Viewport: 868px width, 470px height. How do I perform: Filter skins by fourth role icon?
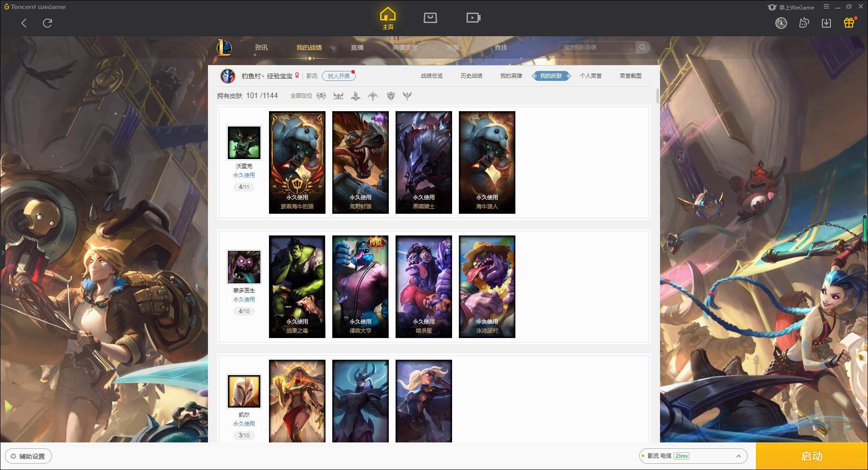[373, 96]
